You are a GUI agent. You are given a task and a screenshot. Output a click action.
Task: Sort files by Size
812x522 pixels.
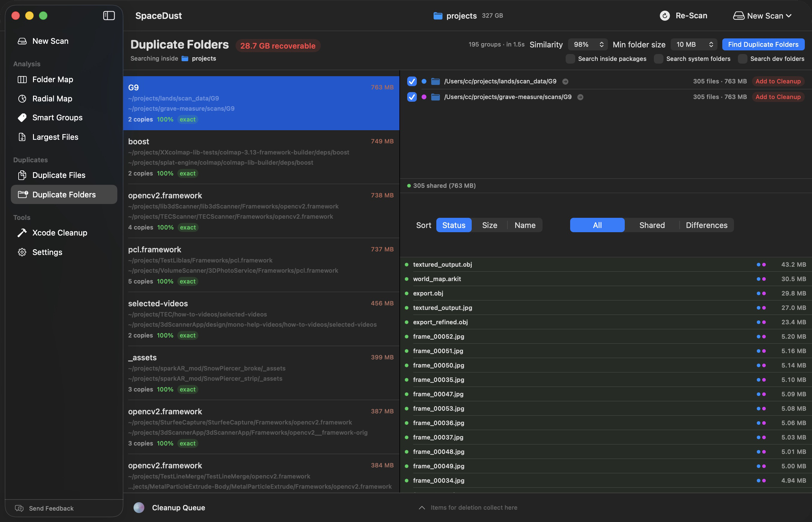tap(490, 225)
